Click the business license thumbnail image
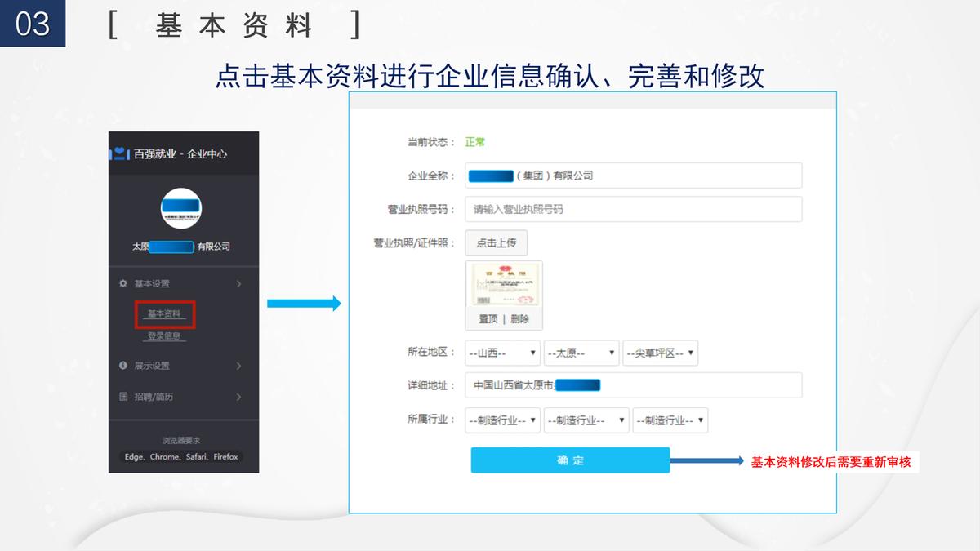 click(504, 285)
